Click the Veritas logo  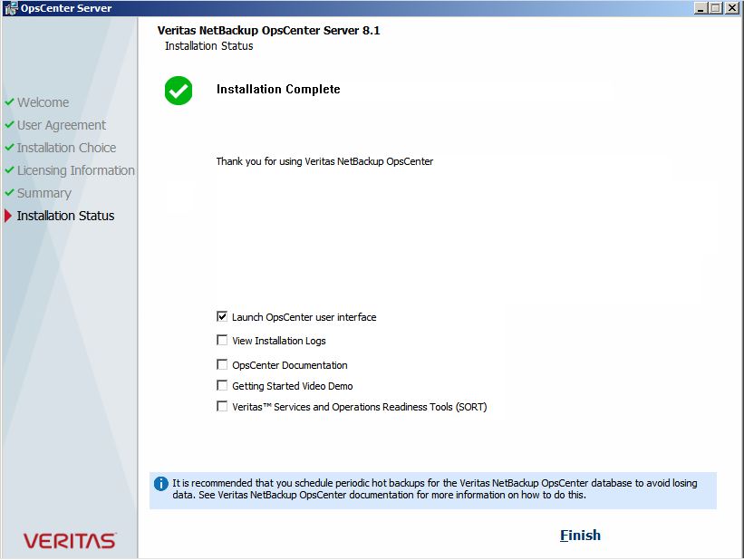(68, 538)
